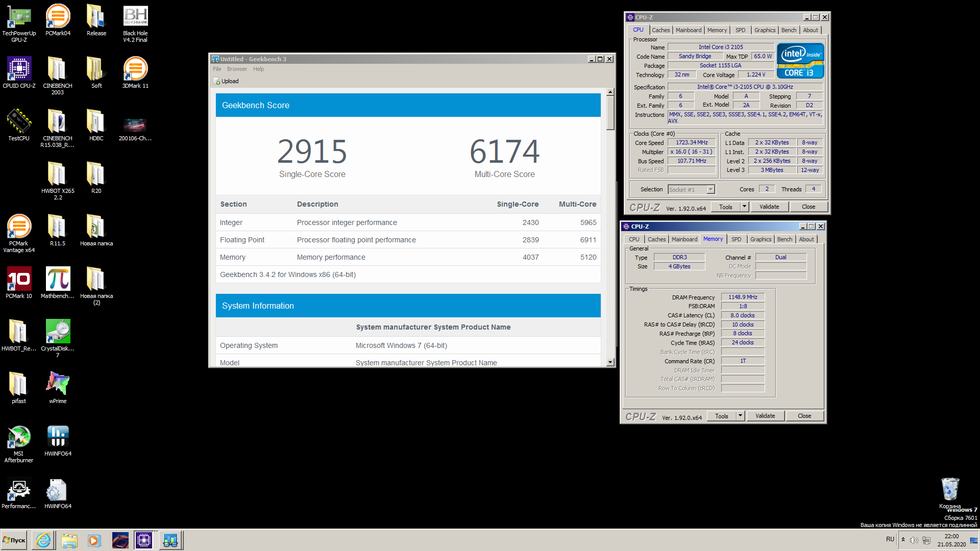Open TechPowerUp GPU-Z desktop icon
980x551 pixels.
point(19,23)
